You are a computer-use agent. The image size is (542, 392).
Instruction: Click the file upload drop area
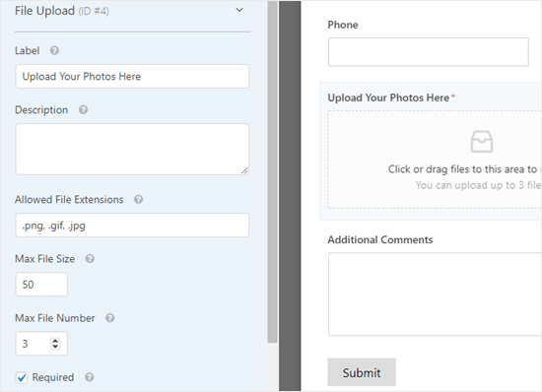[x=435, y=160]
